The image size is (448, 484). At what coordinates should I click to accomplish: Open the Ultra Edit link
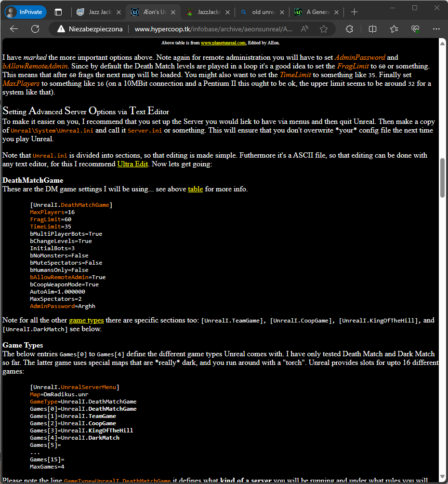click(132, 164)
